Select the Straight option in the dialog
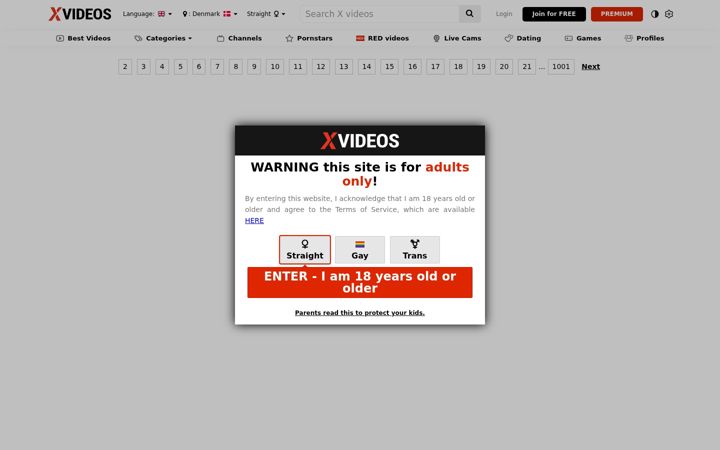 tap(305, 250)
